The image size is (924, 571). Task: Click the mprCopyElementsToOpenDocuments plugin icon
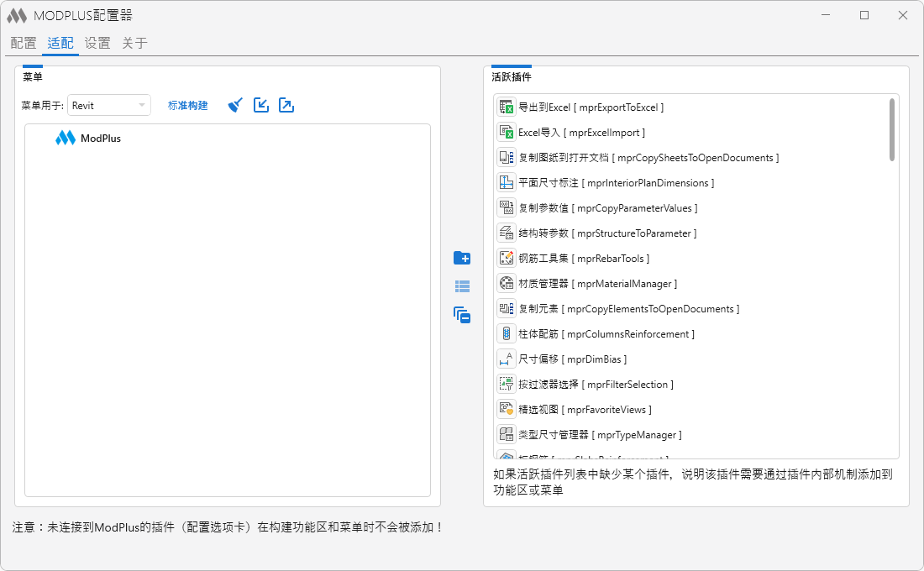click(507, 309)
